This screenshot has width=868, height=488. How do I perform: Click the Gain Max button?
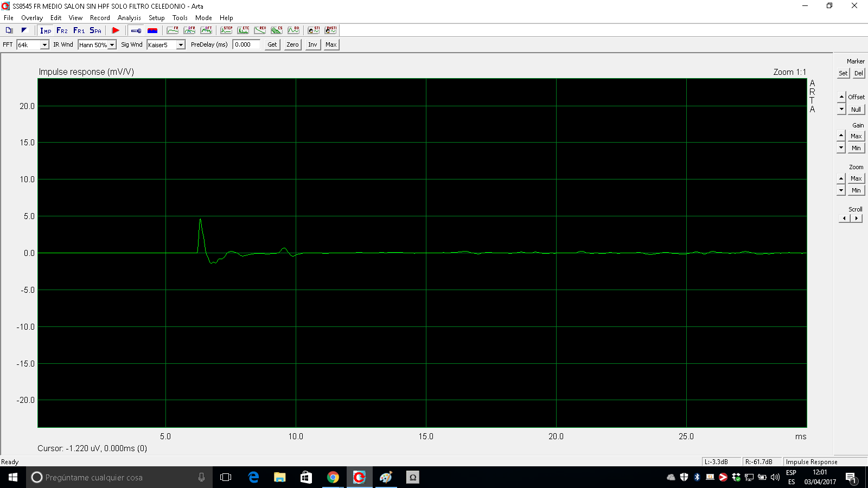point(856,136)
